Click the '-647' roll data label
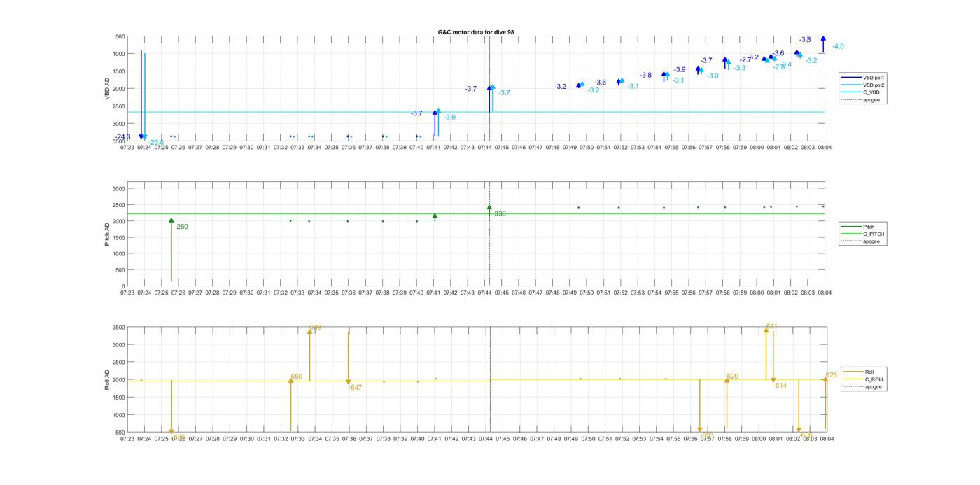 click(x=355, y=388)
